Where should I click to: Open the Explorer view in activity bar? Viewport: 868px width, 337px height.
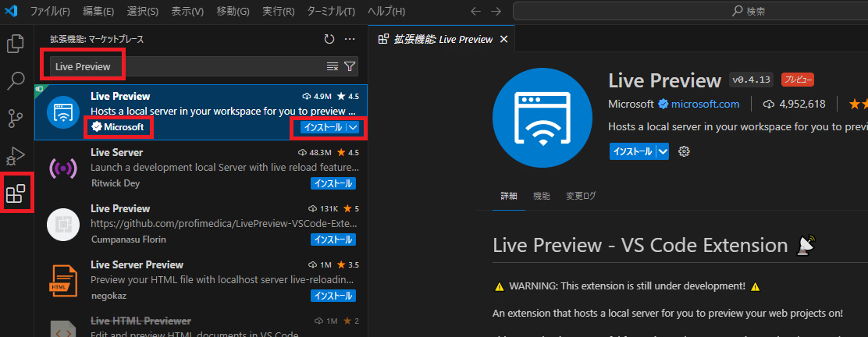16,44
